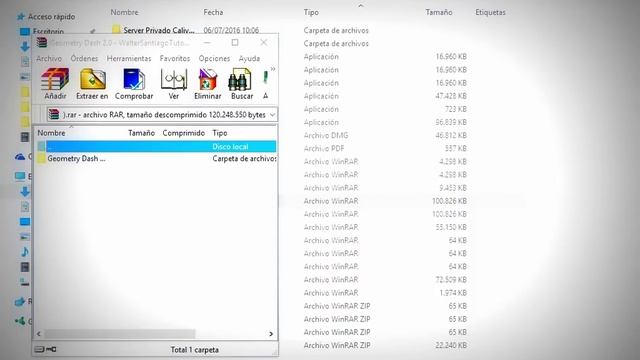
Task: Click the Añadir toolbar icon in WinRAR
Action: click(x=55, y=79)
